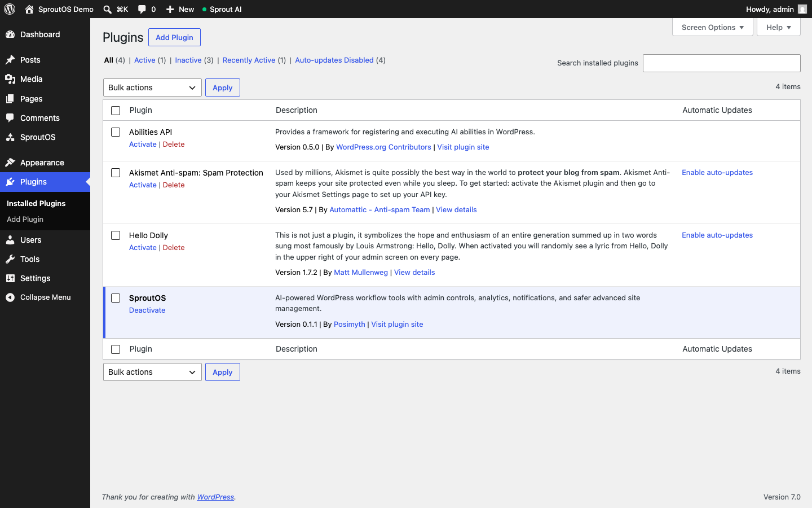This screenshot has height=508, width=812.
Task: Open Installed Plugins submenu item
Action: (36, 203)
